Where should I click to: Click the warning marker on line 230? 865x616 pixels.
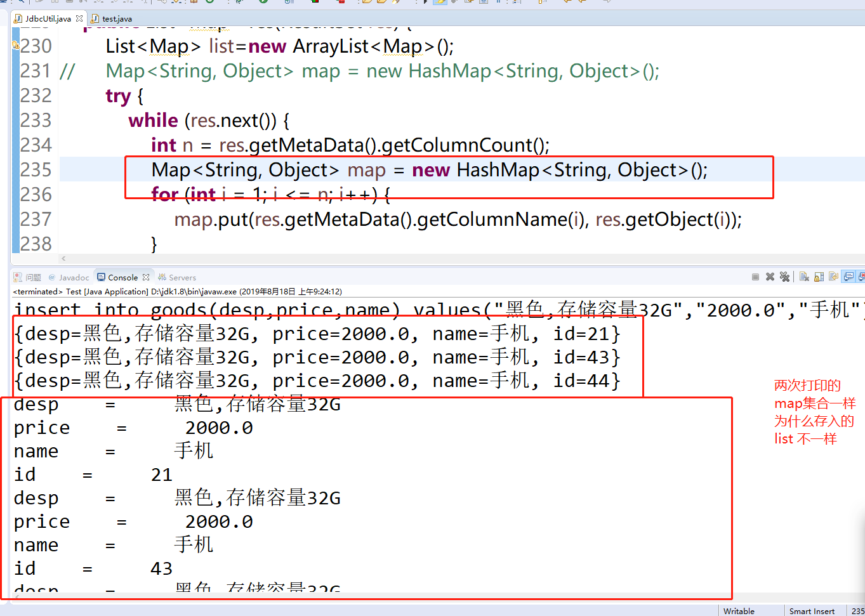pos(15,46)
